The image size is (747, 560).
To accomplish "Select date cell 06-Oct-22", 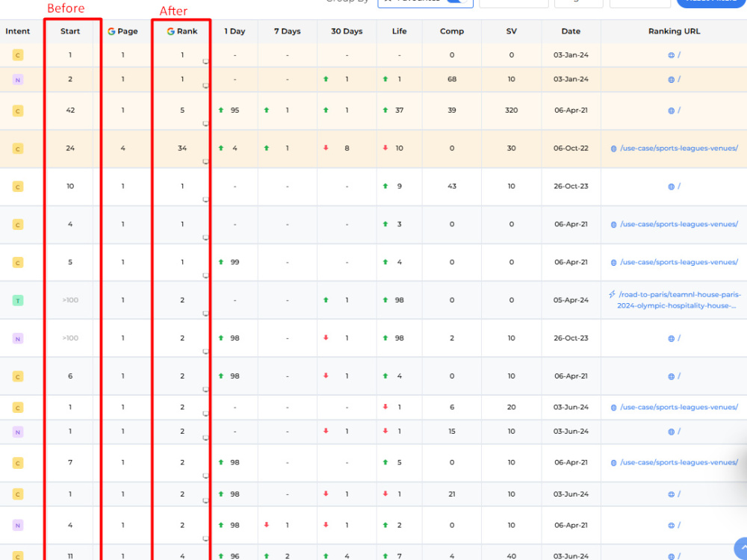I will tap(571, 148).
